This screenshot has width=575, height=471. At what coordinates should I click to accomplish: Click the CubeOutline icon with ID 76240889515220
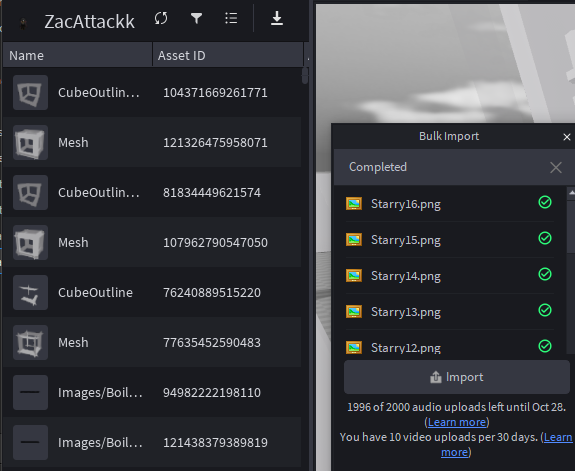point(30,292)
